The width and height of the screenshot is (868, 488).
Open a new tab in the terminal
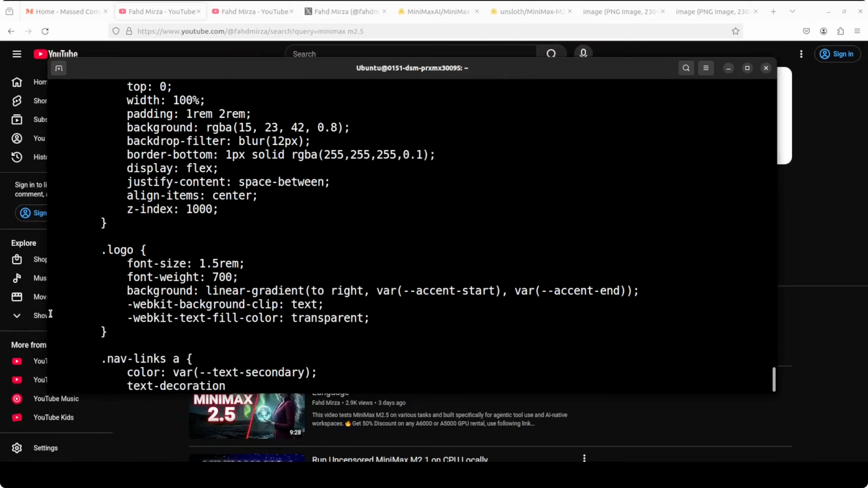(59, 68)
